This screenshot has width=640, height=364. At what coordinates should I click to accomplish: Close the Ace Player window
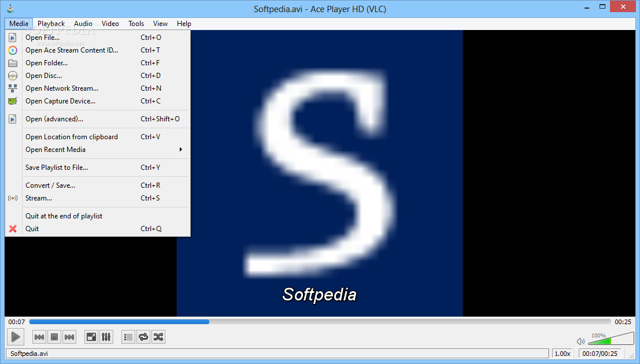coord(623,6)
